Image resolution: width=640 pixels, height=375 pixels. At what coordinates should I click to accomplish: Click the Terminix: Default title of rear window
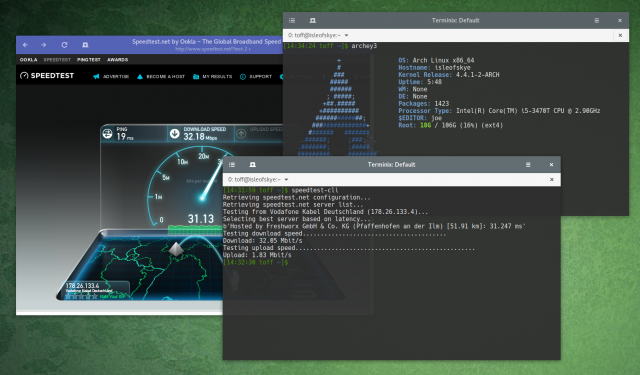[x=456, y=20]
